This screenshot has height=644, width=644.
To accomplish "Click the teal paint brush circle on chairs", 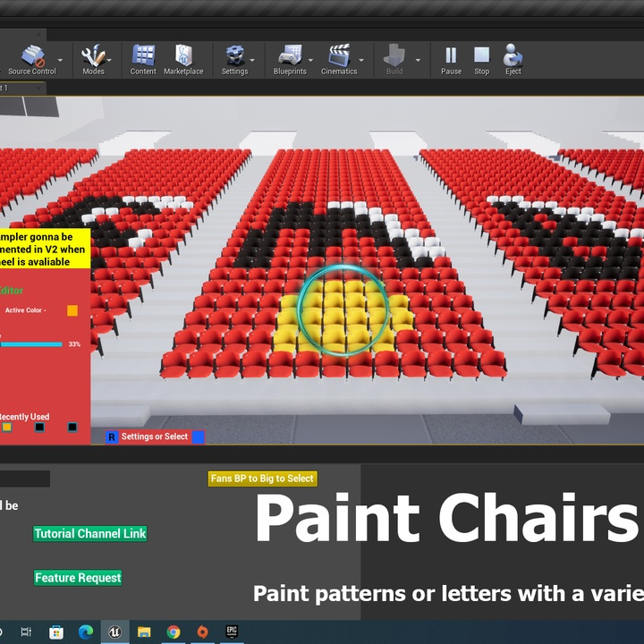I will click(343, 310).
